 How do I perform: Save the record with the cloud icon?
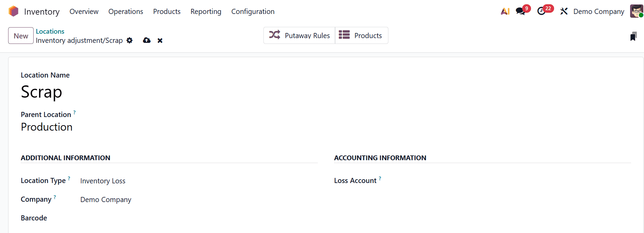147,40
